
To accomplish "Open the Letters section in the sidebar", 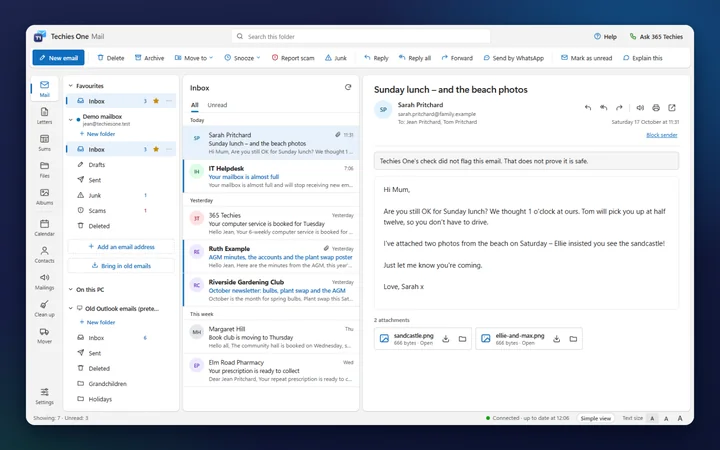I will point(45,116).
